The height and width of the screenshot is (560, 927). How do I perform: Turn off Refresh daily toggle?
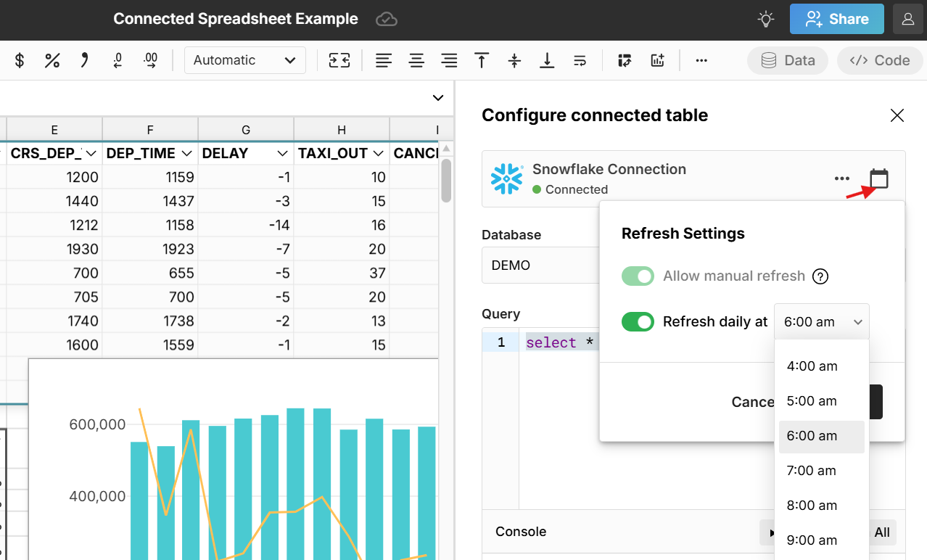(638, 321)
